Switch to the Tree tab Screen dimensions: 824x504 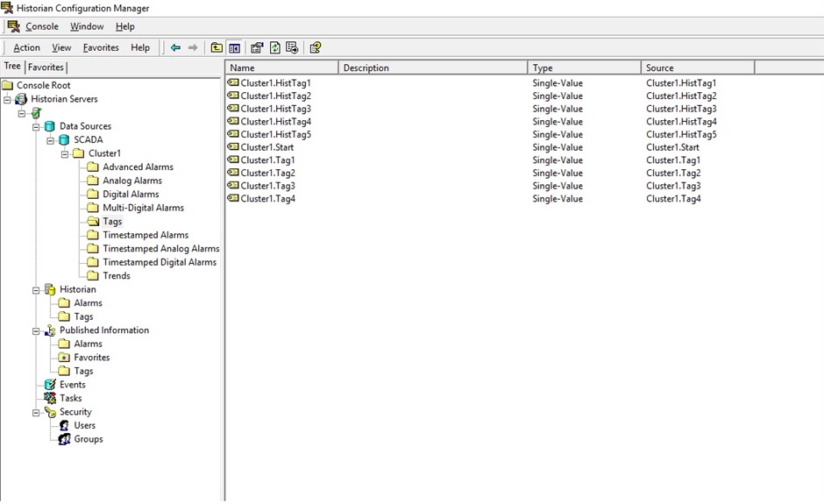pyautogui.click(x=12, y=67)
